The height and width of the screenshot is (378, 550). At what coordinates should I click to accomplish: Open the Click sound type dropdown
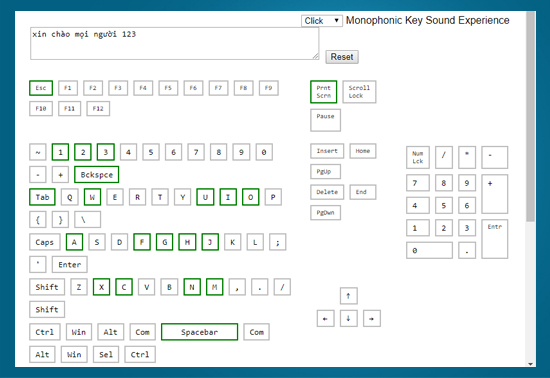(x=321, y=21)
